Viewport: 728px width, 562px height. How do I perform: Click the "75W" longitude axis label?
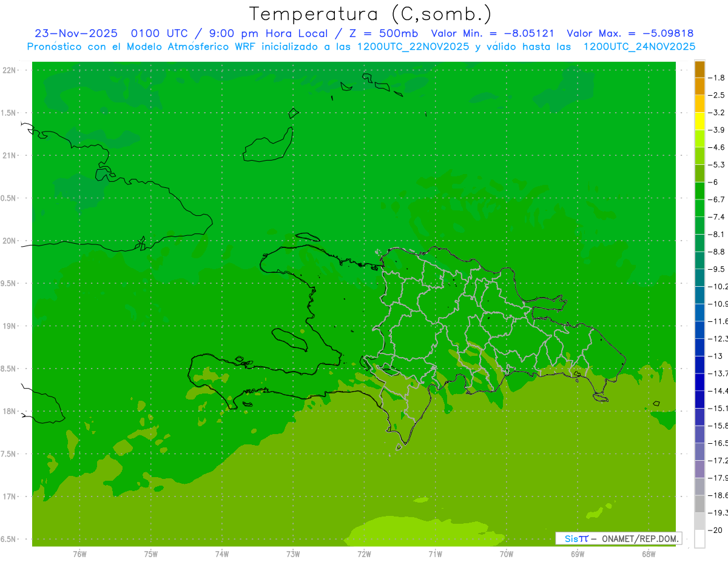tap(150, 554)
